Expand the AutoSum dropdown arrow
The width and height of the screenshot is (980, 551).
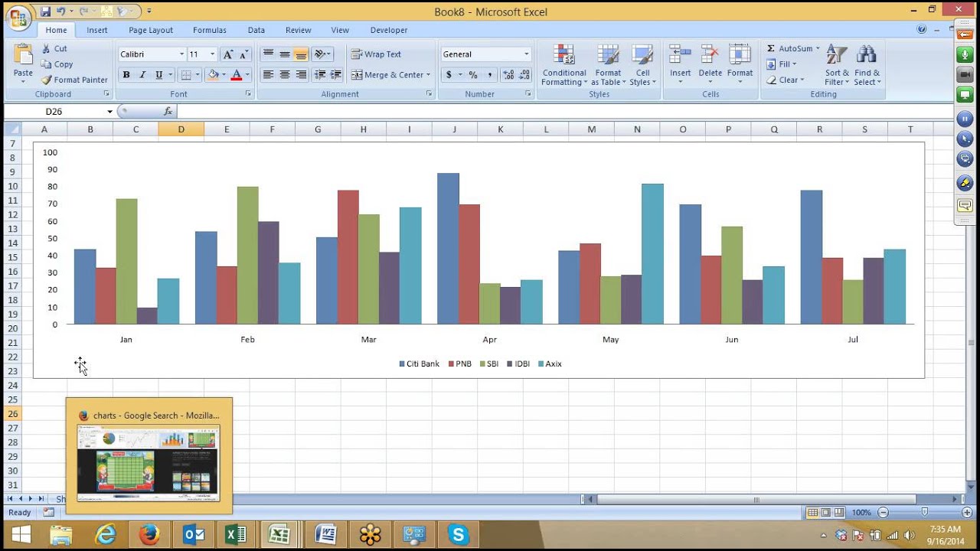pos(818,48)
